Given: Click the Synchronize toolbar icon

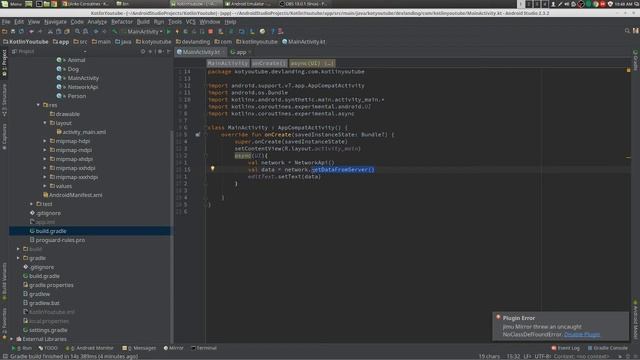Looking at the screenshot, I should click(21, 31).
